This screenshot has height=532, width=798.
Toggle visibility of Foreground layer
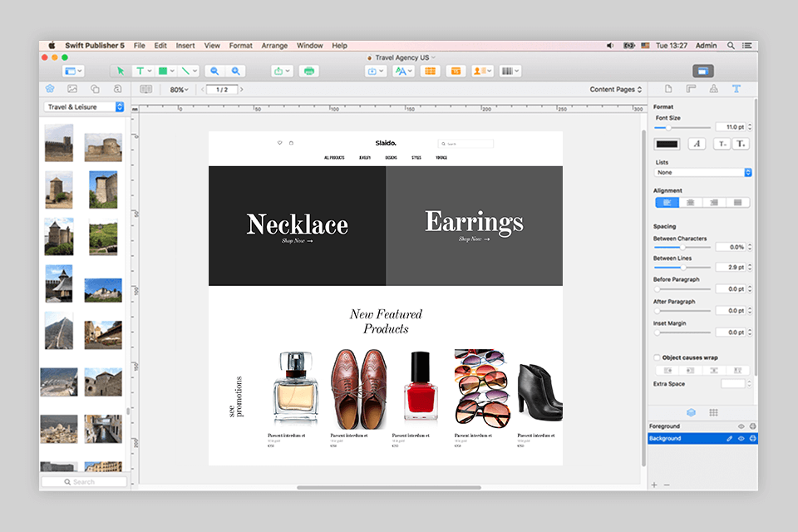coord(741,426)
